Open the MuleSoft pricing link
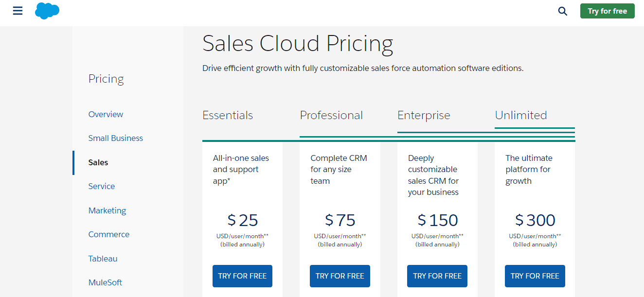 pos(105,282)
